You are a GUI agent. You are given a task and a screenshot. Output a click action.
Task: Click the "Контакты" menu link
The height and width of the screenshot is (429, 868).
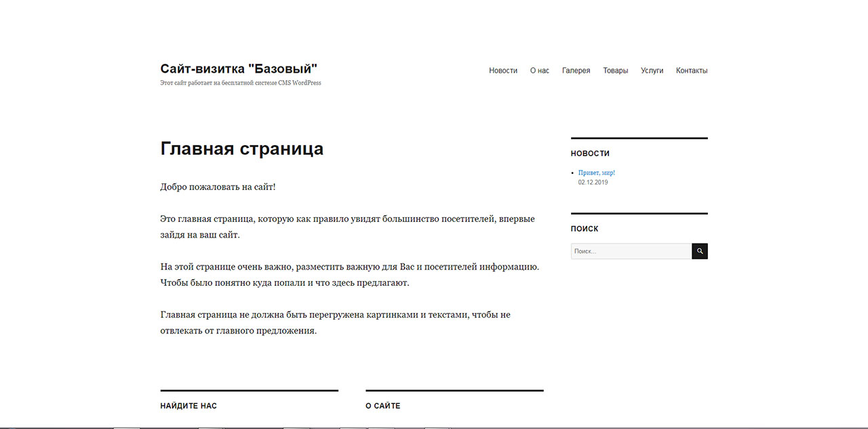[x=691, y=71]
